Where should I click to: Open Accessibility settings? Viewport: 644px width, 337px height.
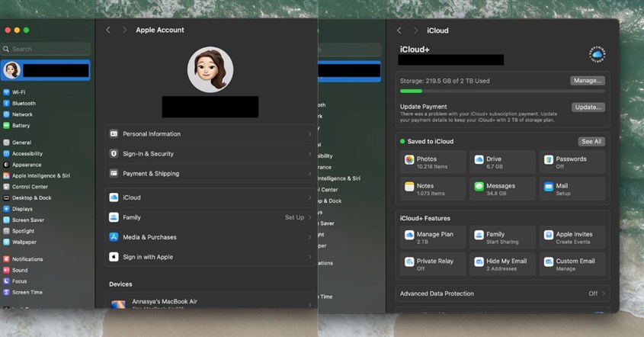click(23, 153)
